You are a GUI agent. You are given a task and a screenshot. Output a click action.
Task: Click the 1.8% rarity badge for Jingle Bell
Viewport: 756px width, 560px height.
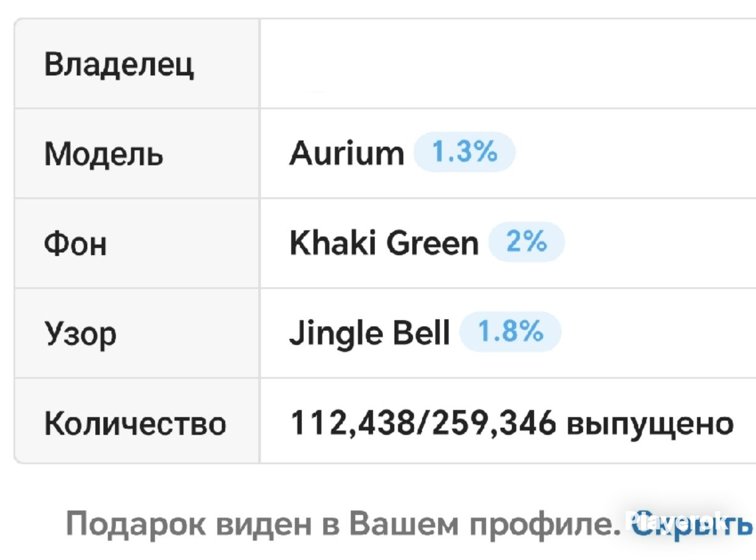tap(511, 332)
